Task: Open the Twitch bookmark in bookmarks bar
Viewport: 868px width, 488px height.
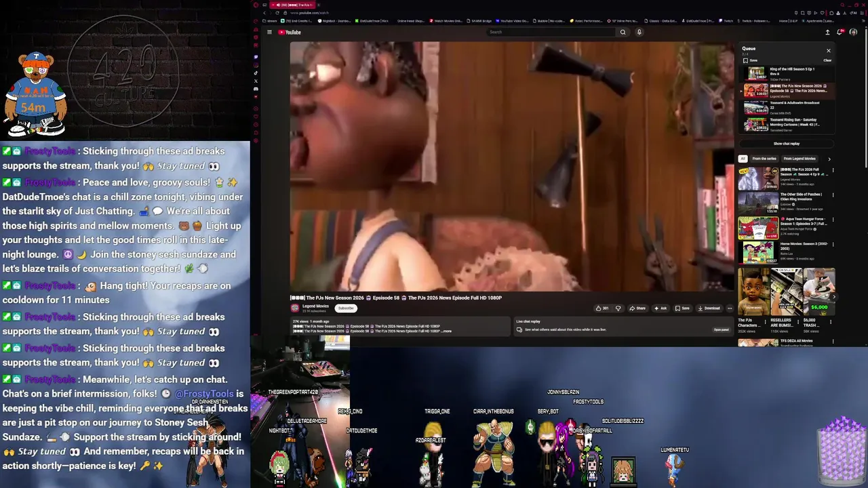Action: (726, 21)
